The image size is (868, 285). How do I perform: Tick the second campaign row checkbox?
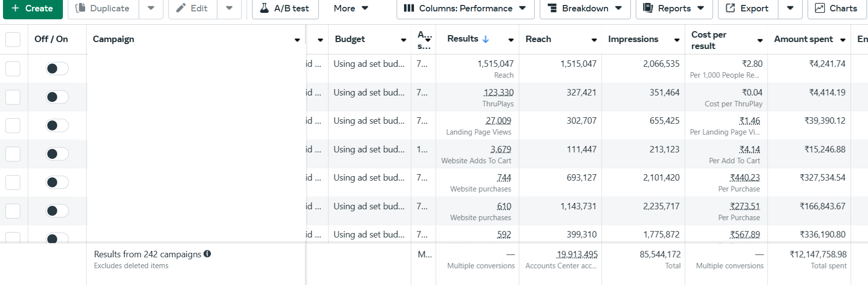pos(13,97)
